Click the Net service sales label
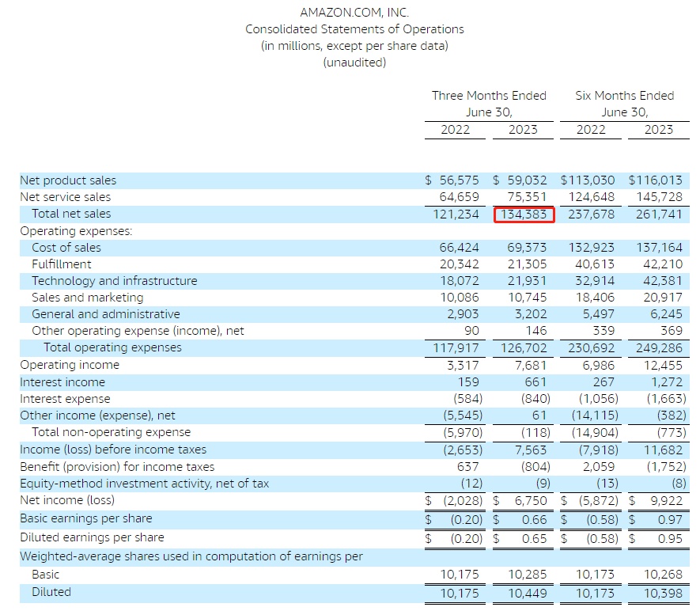Viewport: 700px width, 611px height. (x=65, y=197)
